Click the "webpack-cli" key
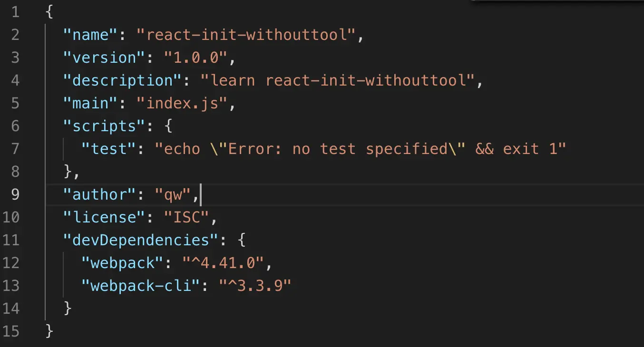This screenshot has width=644, height=347. click(141, 286)
